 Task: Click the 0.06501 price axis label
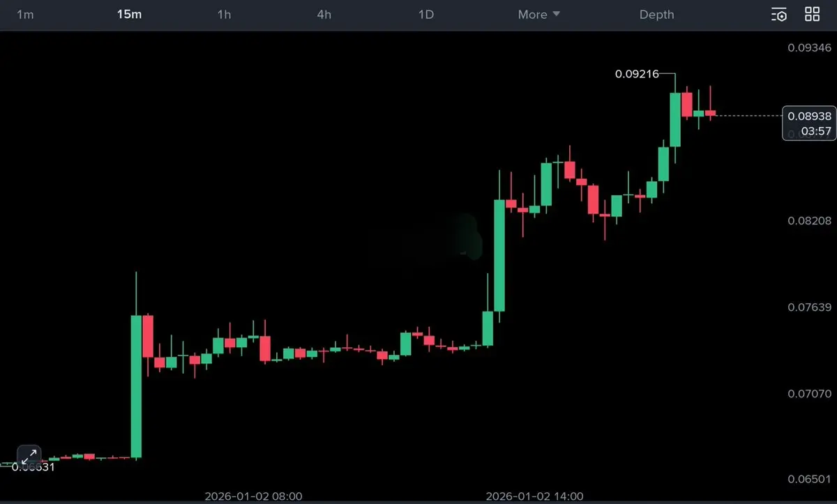click(809, 480)
